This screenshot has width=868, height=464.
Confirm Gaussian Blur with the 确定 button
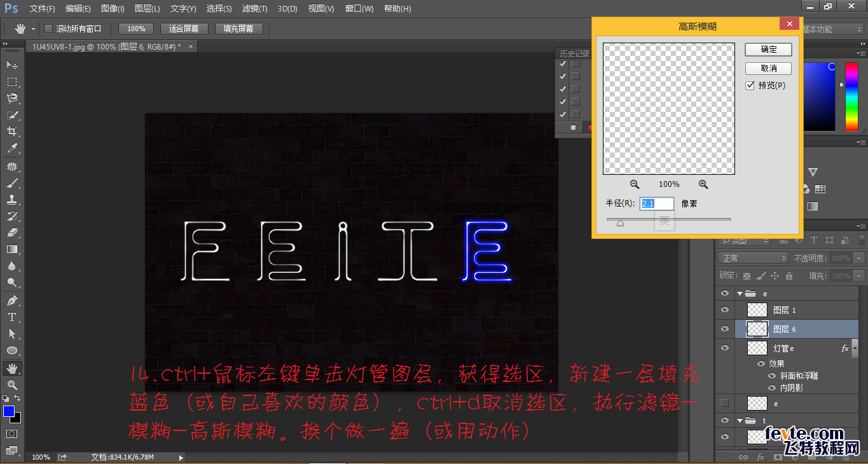(768, 50)
